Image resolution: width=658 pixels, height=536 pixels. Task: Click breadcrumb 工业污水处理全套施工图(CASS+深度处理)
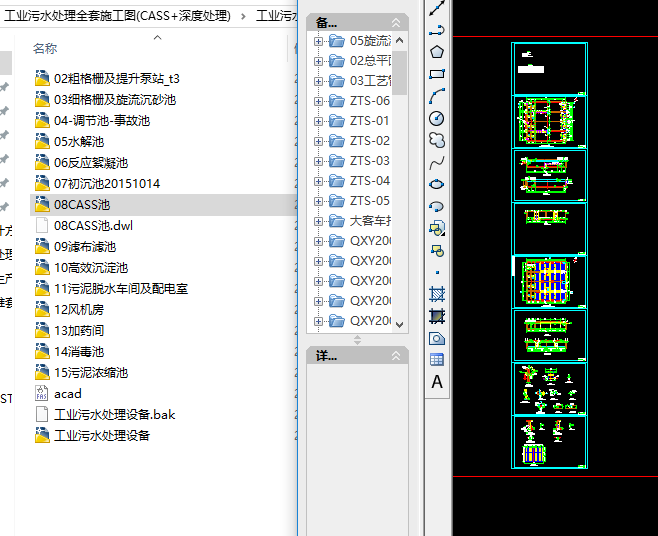pos(117,16)
